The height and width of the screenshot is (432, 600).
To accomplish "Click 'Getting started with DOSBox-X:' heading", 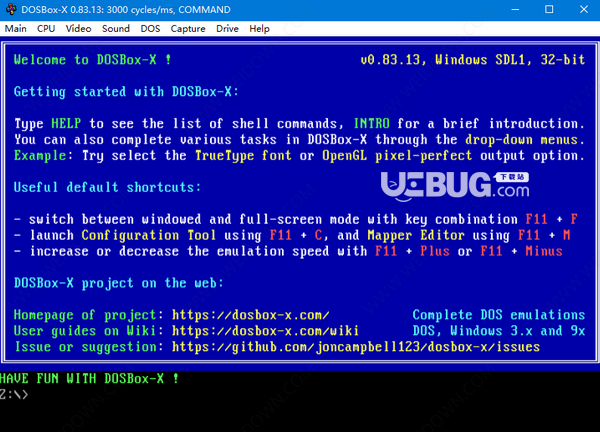I will coord(126,92).
